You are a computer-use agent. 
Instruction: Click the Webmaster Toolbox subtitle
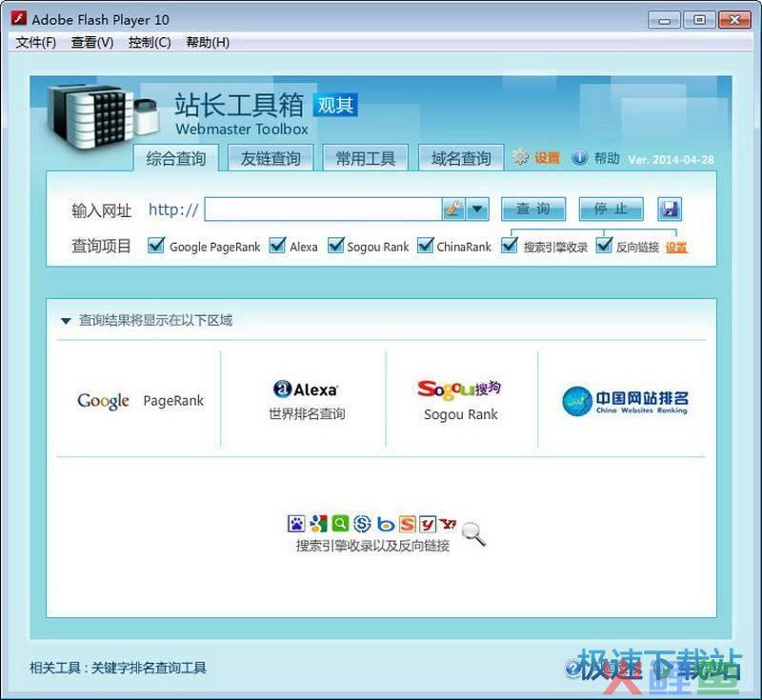click(242, 130)
